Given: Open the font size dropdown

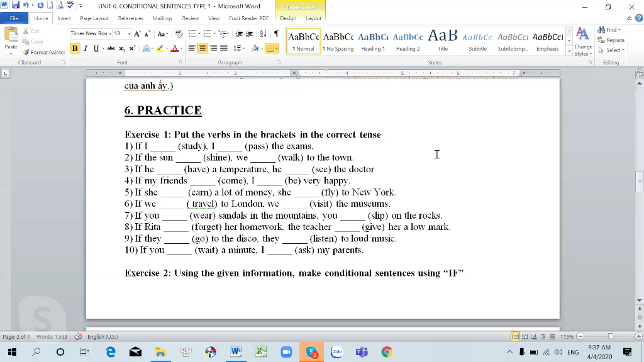Looking at the screenshot, I should pyautogui.click(x=129, y=34).
